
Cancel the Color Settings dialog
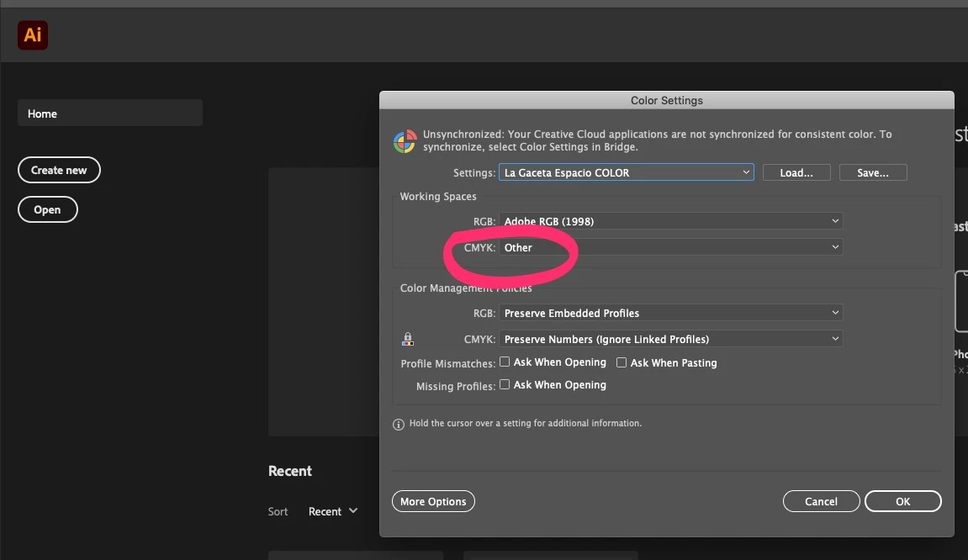point(821,501)
